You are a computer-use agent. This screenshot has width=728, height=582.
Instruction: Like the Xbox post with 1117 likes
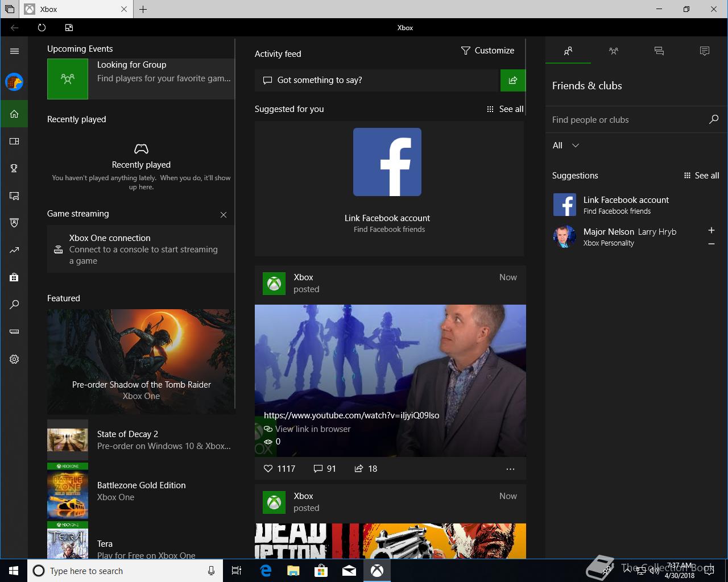click(x=279, y=469)
